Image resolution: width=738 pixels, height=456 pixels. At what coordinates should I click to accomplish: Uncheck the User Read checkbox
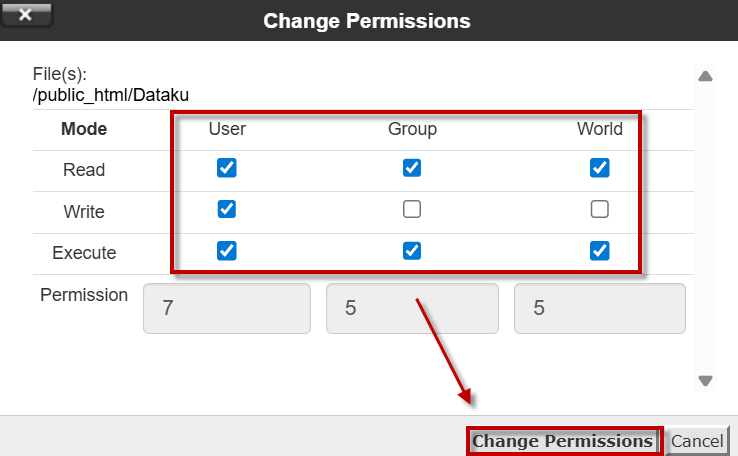point(227,169)
